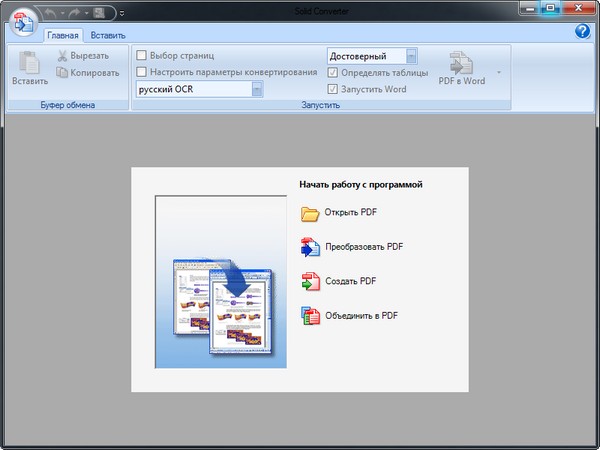Click the document conversion preview thumbnail
600x450 pixels.
(220, 283)
